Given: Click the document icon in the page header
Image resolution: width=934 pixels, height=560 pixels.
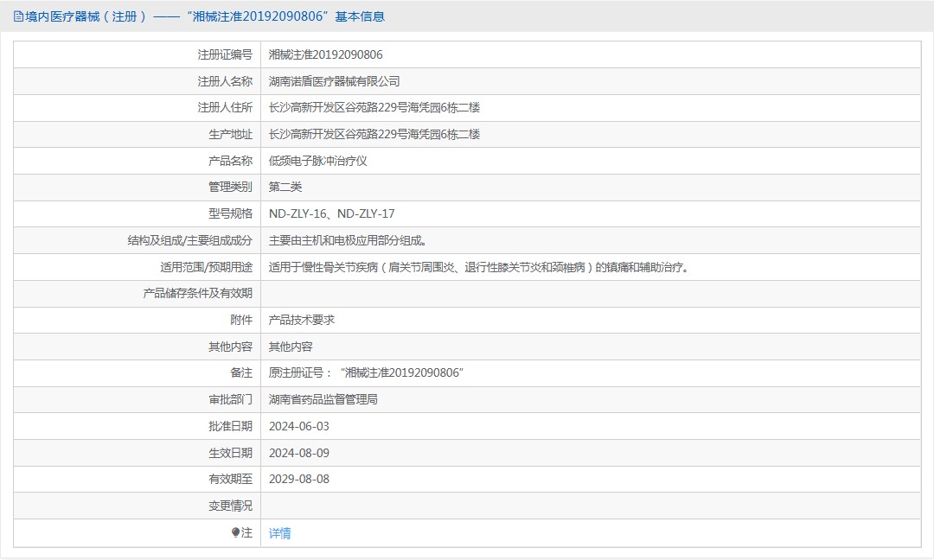Looking at the screenshot, I should point(18,16).
